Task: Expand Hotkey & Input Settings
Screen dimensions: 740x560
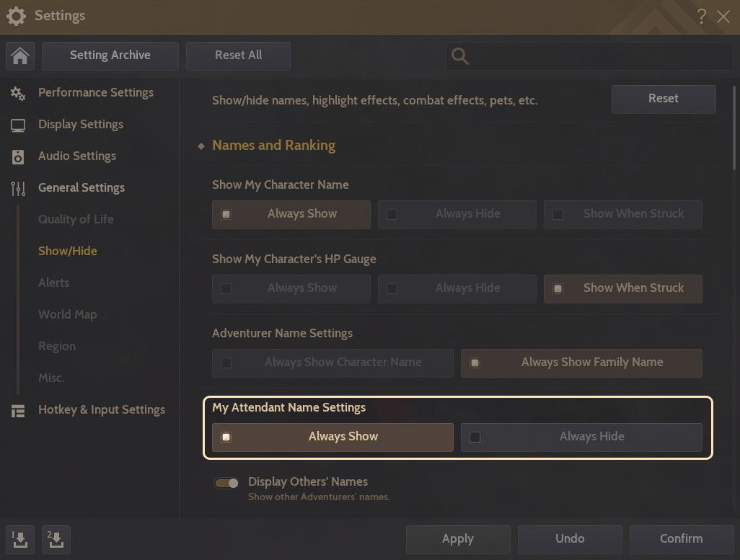Action: pos(101,410)
